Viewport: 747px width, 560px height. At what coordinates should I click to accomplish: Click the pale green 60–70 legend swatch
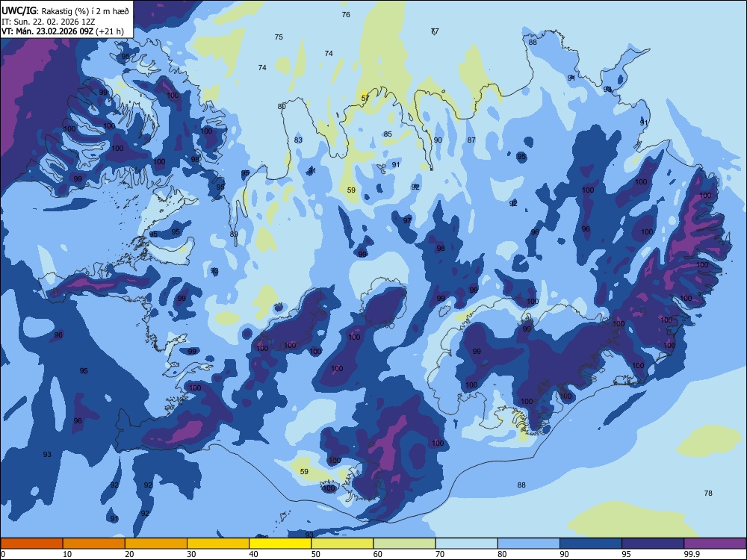404,544
